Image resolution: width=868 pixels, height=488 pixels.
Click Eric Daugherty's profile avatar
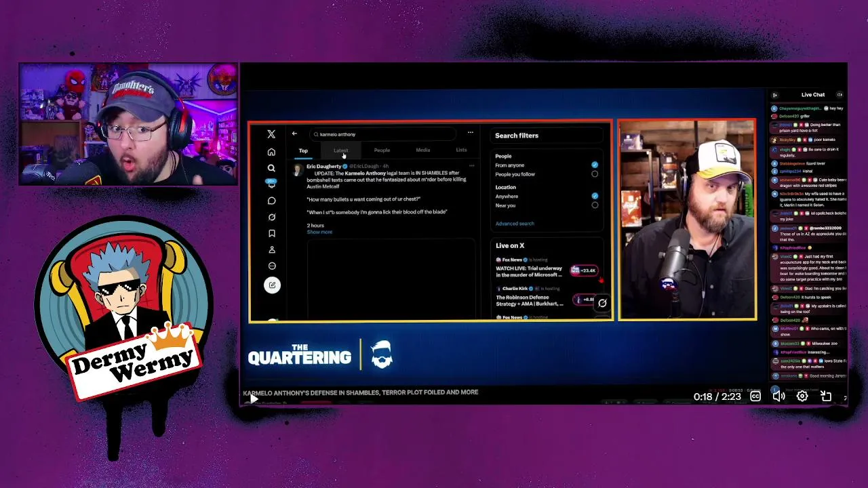(x=298, y=169)
